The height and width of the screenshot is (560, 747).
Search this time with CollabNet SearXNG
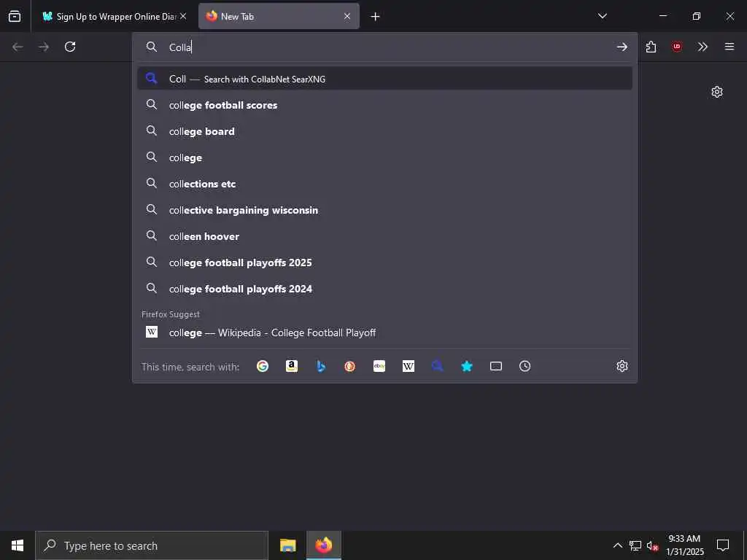pyautogui.click(x=438, y=366)
